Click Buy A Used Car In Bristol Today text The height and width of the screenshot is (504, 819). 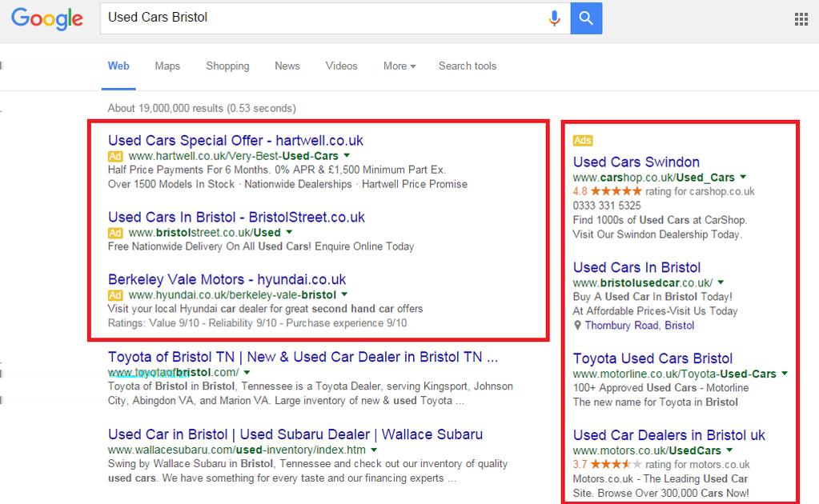pos(652,297)
